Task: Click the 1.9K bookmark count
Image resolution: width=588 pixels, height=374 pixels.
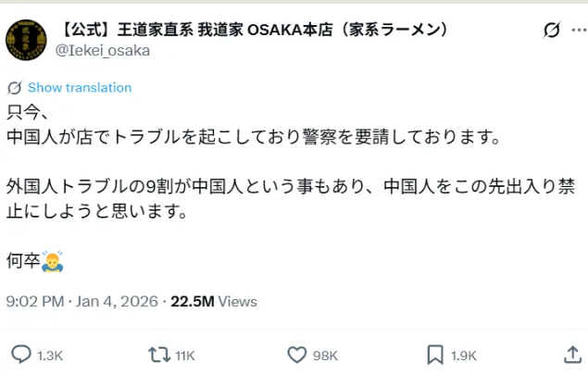Action: 464,355
